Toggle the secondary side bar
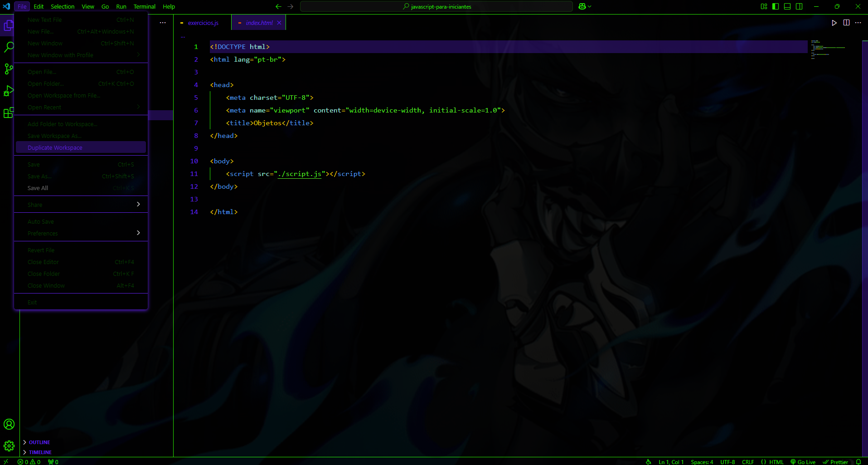 (x=799, y=6)
